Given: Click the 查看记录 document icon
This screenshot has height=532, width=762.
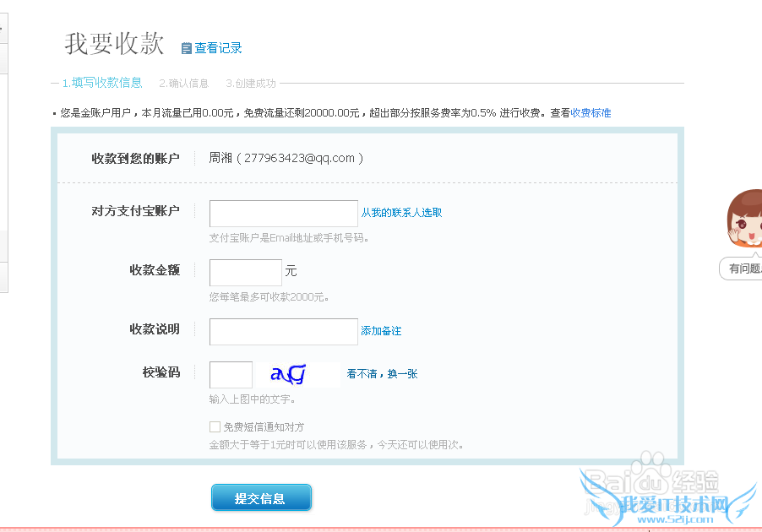Looking at the screenshot, I should click(x=186, y=48).
